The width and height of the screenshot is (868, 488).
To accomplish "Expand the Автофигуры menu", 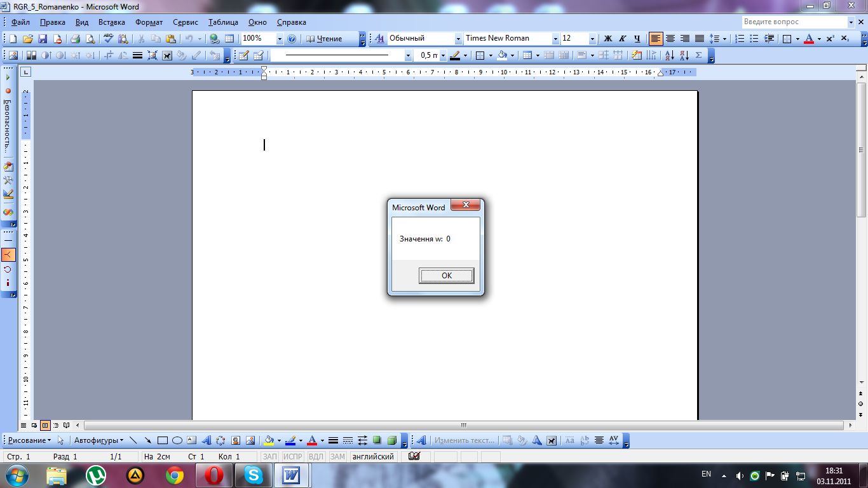I will [x=98, y=440].
